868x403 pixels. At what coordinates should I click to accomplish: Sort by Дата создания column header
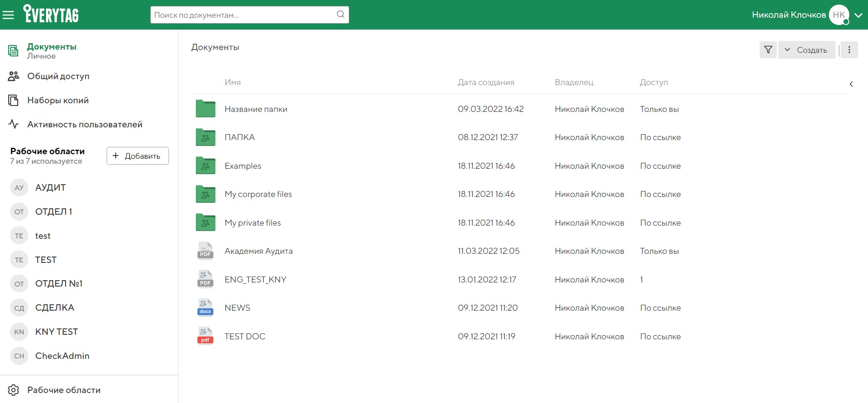coord(485,82)
